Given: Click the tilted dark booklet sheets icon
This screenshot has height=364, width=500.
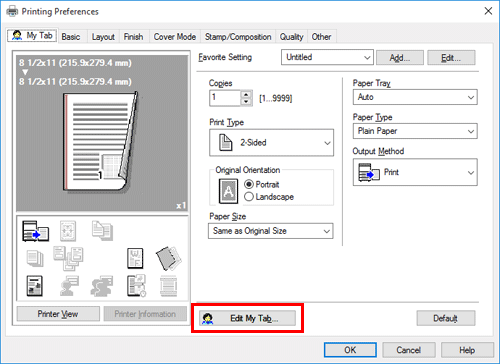Looking at the screenshot, I should click(x=169, y=258).
